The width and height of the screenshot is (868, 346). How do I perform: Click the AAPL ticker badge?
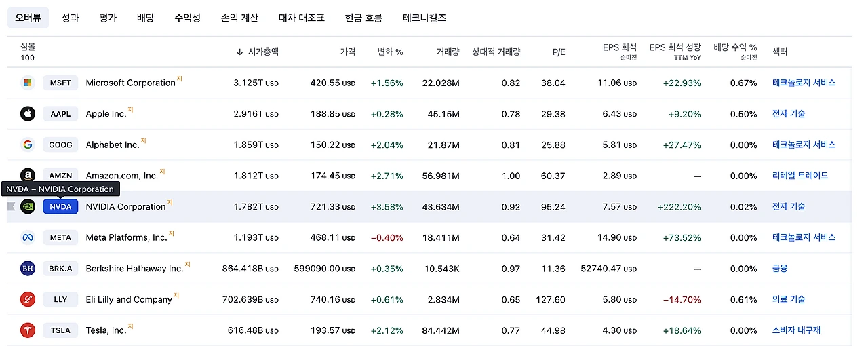pyautogui.click(x=60, y=114)
